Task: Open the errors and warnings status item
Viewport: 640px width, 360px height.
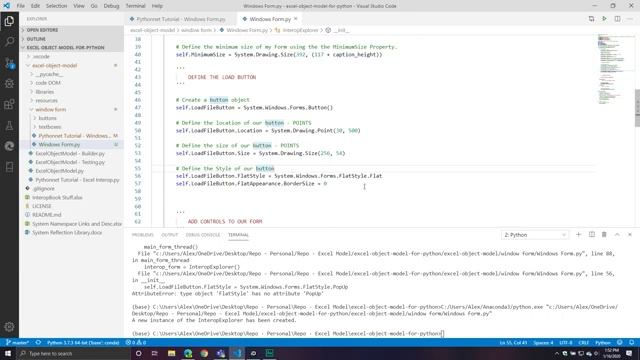Action: [136, 342]
